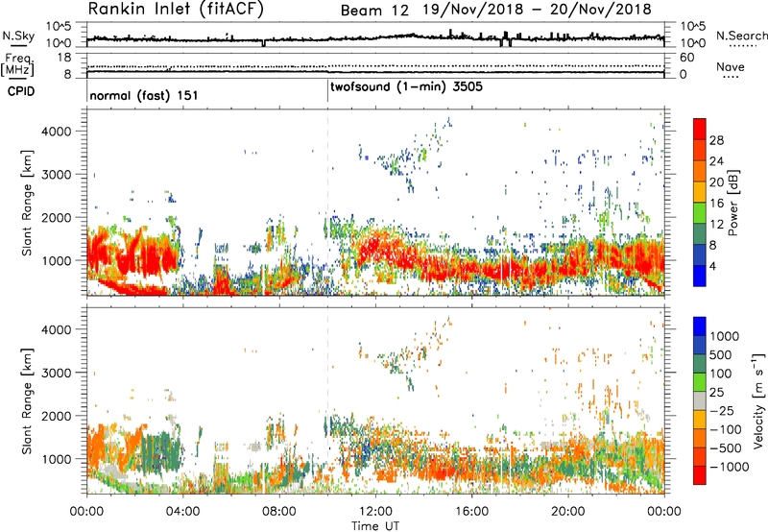Click the red top segment of Power colorbar
This screenshot has width=768, height=532.
[700, 129]
